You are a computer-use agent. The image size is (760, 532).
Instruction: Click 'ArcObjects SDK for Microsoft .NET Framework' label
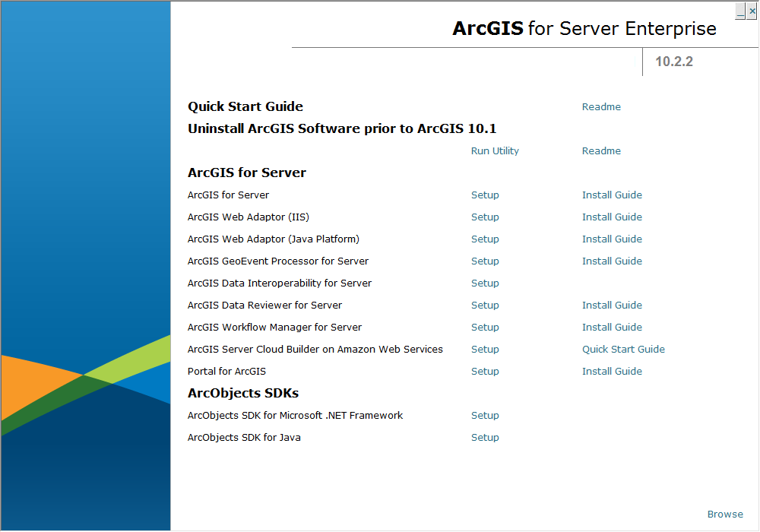[295, 415]
